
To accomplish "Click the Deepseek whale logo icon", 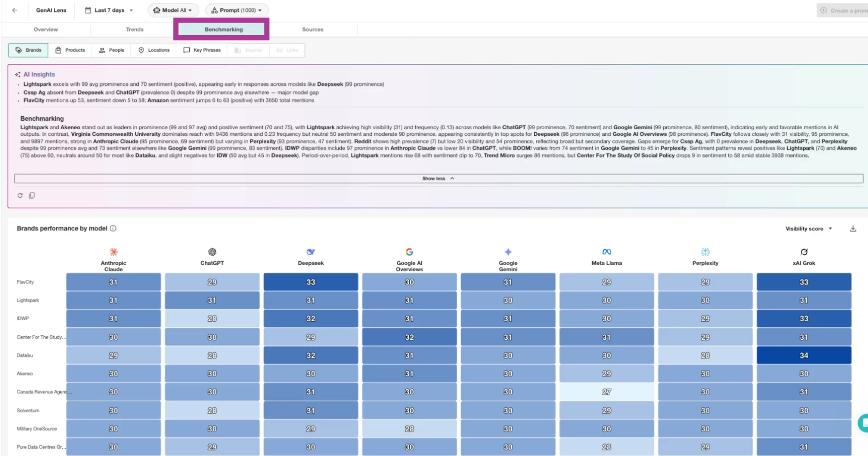I will click(310, 252).
